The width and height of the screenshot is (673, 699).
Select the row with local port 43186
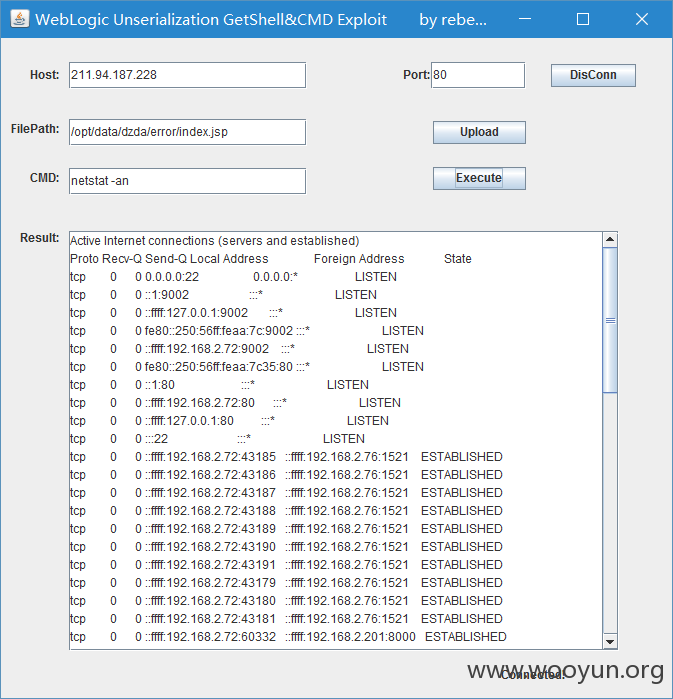pos(286,475)
